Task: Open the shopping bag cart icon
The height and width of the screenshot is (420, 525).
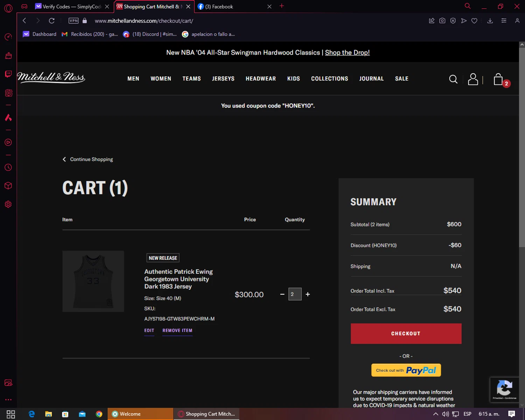Action: point(498,79)
